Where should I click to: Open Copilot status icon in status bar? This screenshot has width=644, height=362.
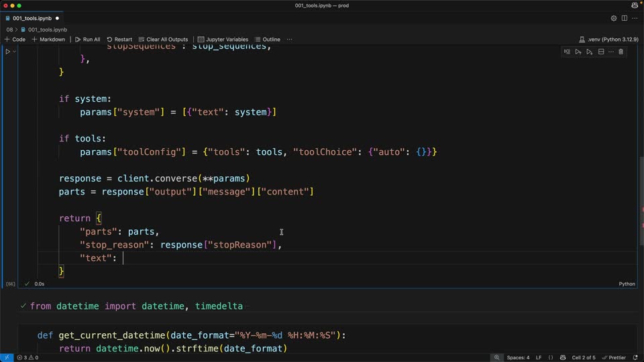coord(563,357)
